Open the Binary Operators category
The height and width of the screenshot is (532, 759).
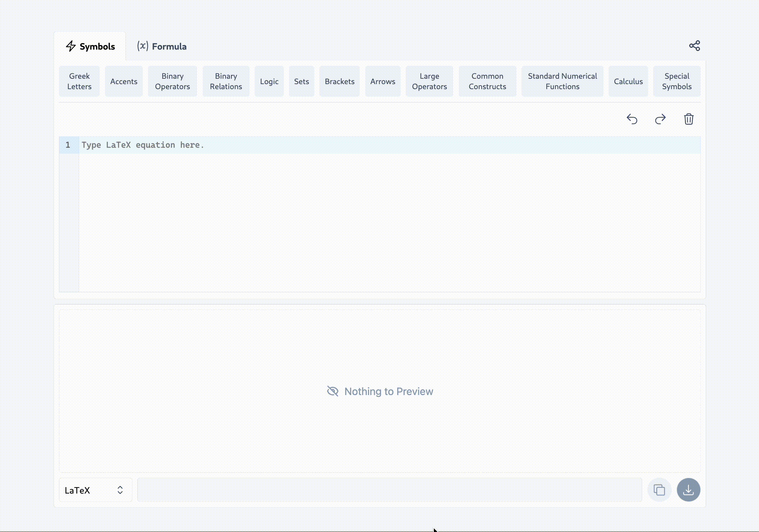pyautogui.click(x=172, y=81)
